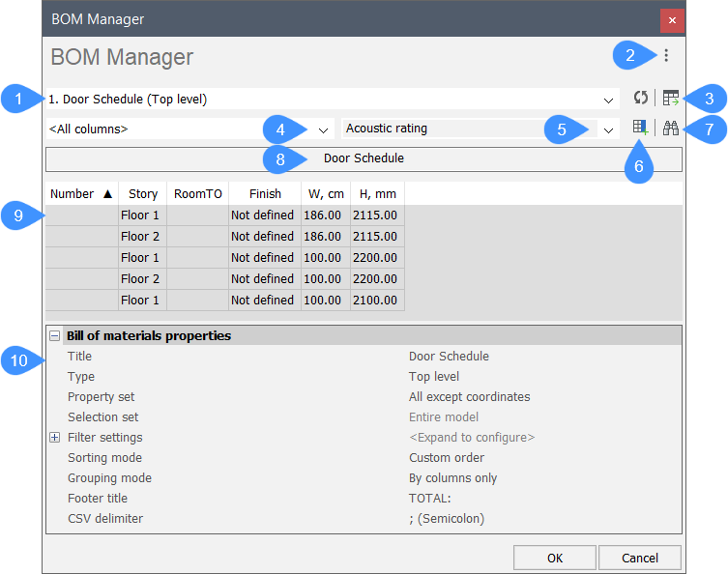The height and width of the screenshot is (574, 728).
Task: Open the All columns dropdown
Action: tap(324, 129)
